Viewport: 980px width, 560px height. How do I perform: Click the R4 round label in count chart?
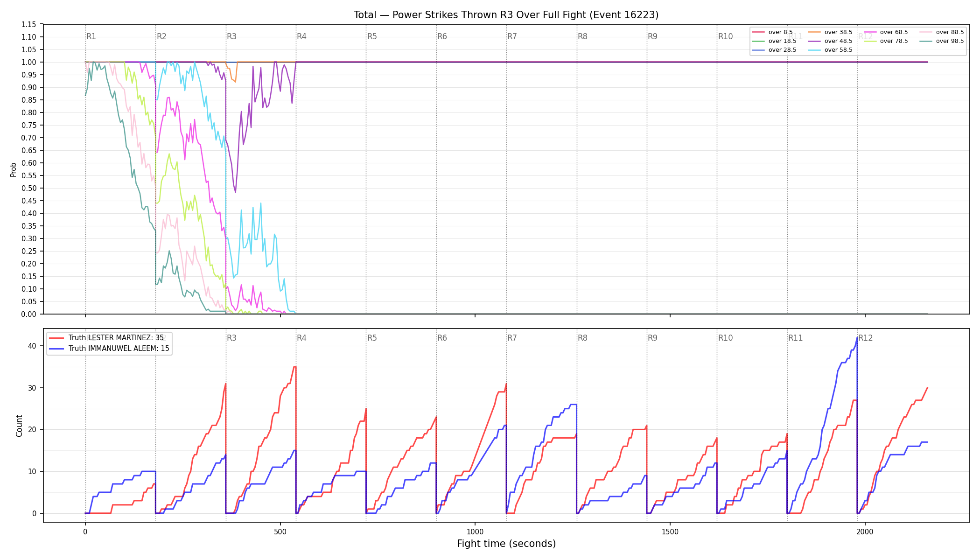click(x=301, y=338)
